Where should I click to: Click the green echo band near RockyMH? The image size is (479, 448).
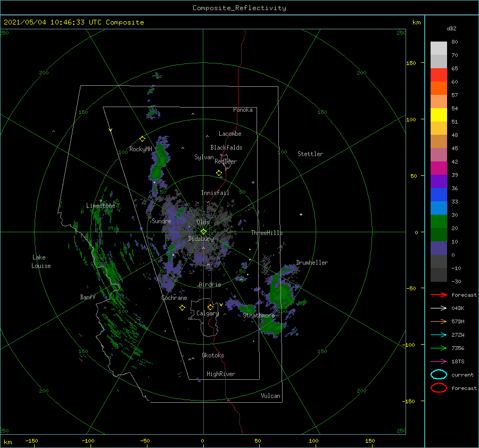click(160, 165)
